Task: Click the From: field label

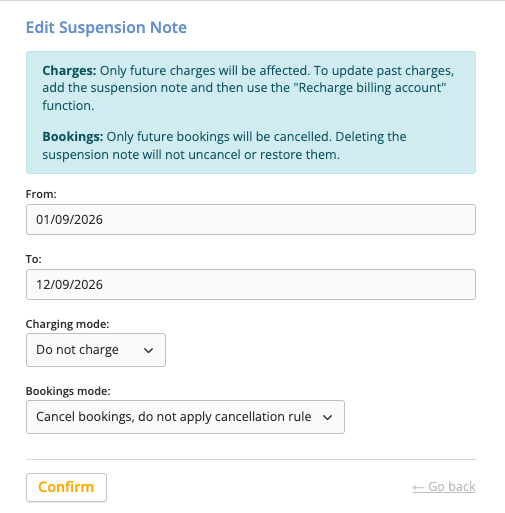Action: pyautogui.click(x=41, y=194)
